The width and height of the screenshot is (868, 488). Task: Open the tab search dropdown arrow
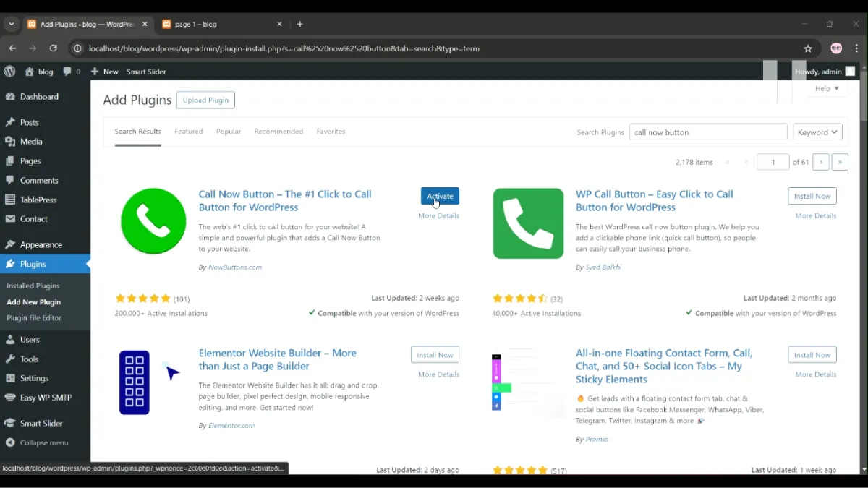(11, 24)
